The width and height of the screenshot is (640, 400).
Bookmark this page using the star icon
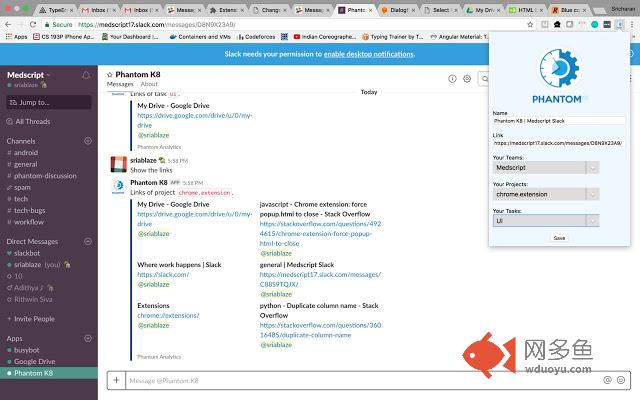click(x=530, y=24)
